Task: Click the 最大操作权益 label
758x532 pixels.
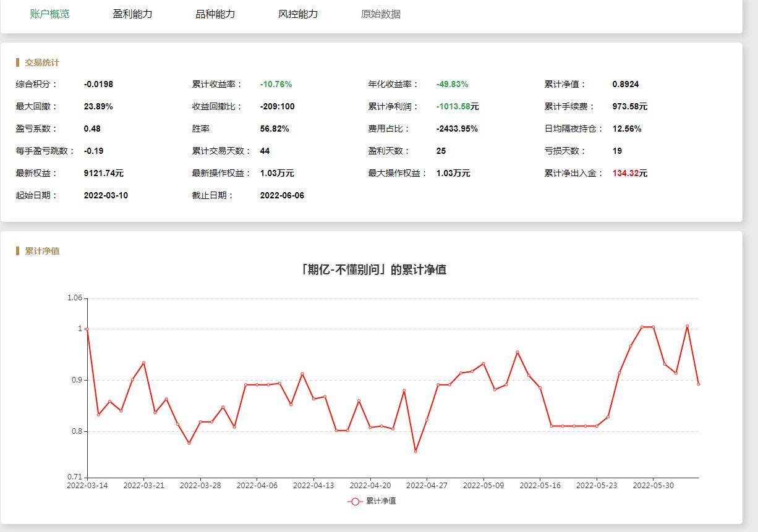Action: coord(398,173)
